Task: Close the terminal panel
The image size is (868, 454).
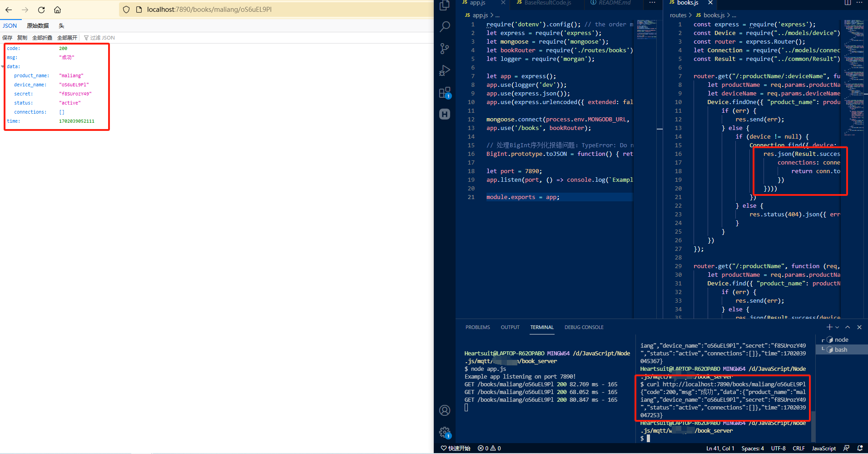Action: click(859, 327)
